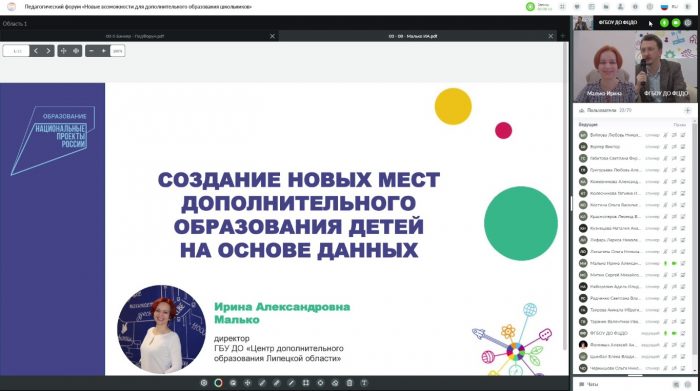Click small presenter thumbnail above video
700x391 pixels.
click(x=583, y=23)
